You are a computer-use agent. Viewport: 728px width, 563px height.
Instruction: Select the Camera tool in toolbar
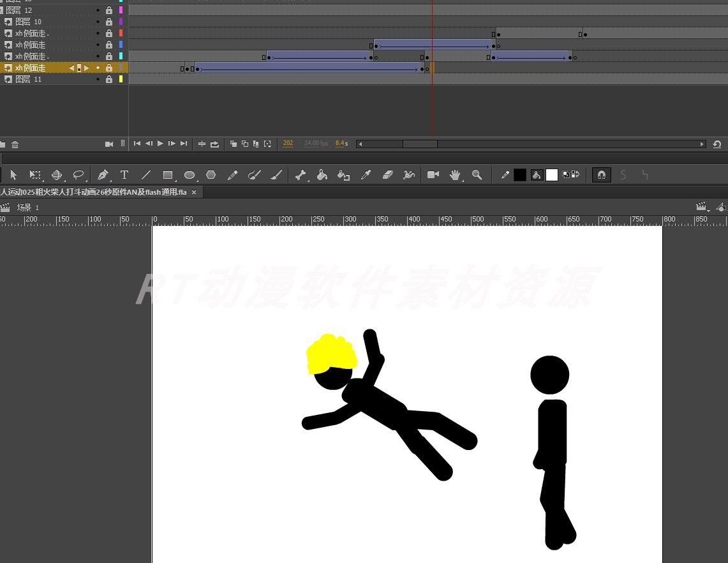click(x=433, y=175)
